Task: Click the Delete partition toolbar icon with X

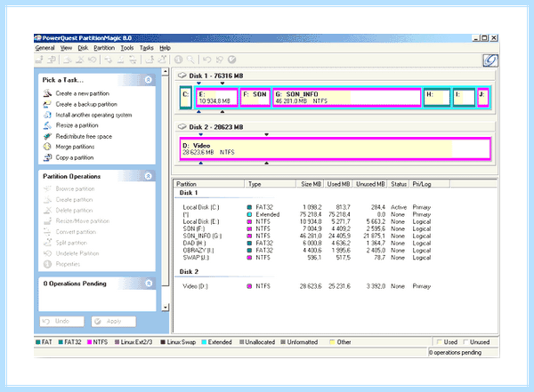Action: click(80, 60)
